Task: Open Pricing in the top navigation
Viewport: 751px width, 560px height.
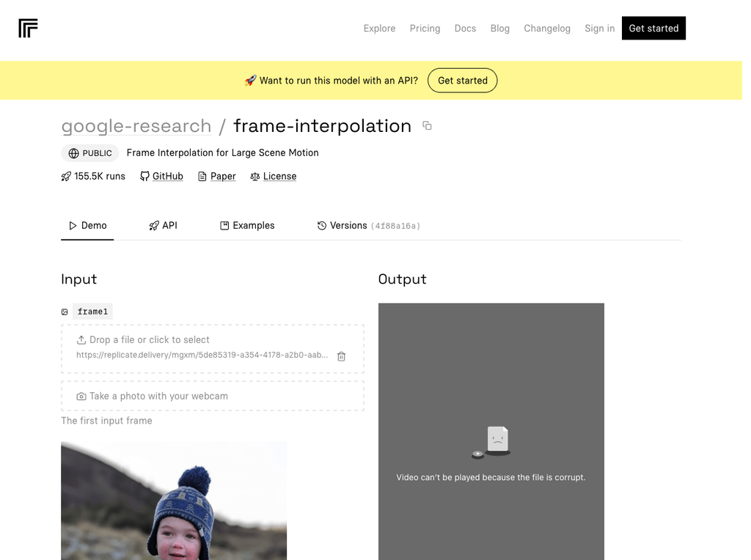Action: (x=425, y=29)
